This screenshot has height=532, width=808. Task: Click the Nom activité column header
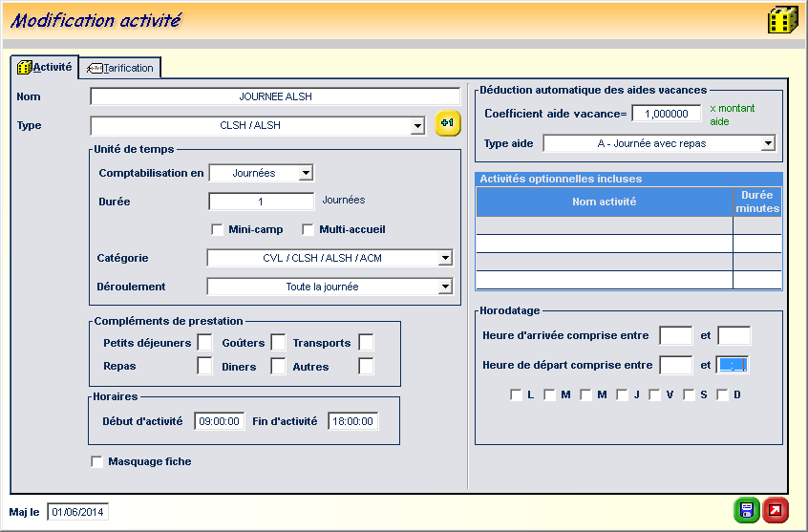(604, 202)
